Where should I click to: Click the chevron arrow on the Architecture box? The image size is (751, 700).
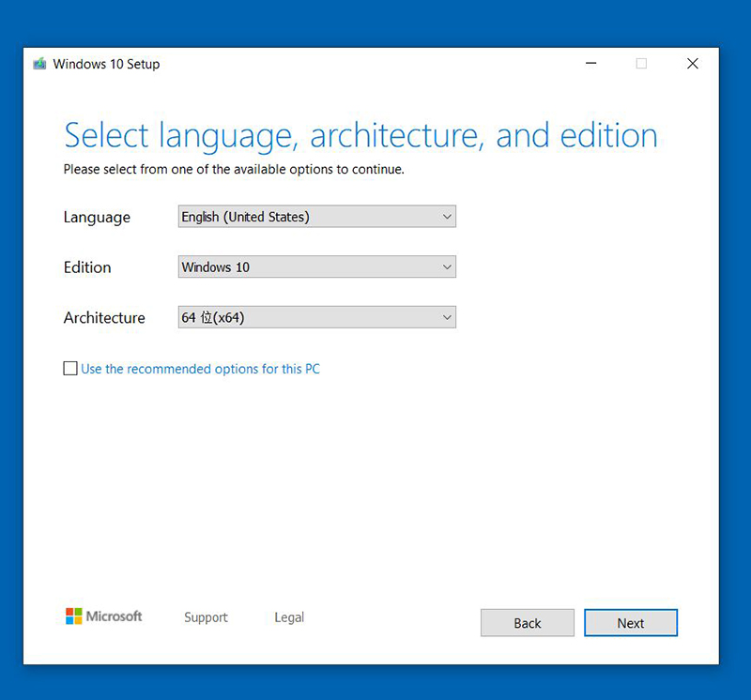click(446, 318)
